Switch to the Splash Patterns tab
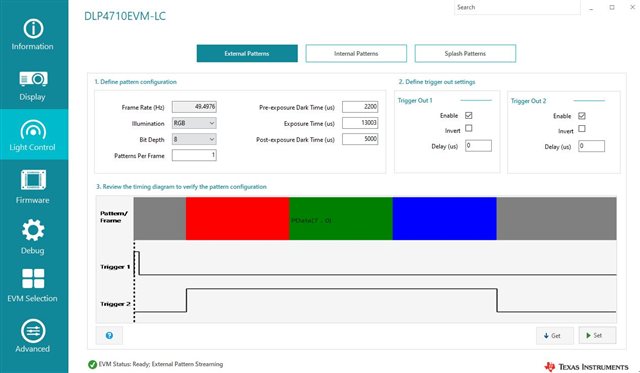The image size is (640, 373). point(465,53)
